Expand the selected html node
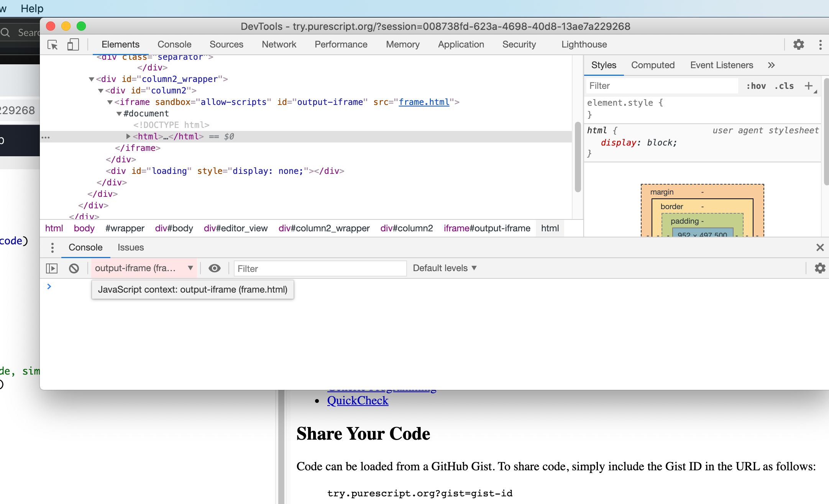 pos(128,136)
